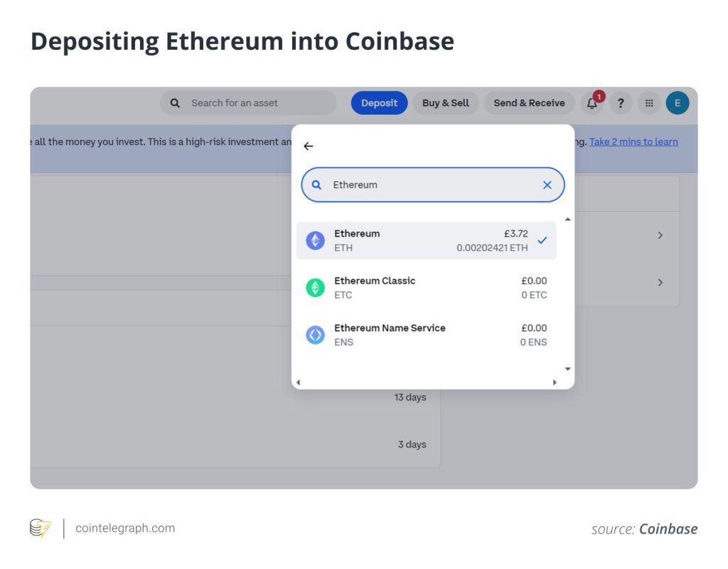
Task: Click the back arrow in asset picker
Action: tap(308, 147)
